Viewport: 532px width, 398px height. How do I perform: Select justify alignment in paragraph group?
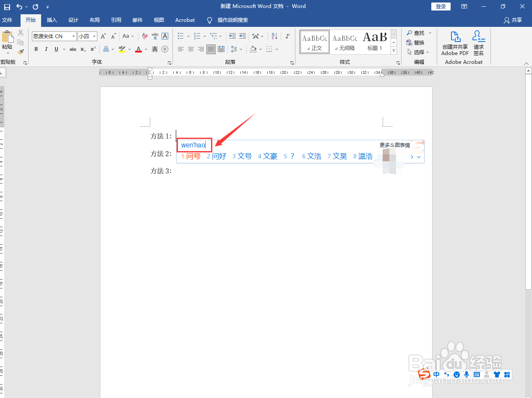pyautogui.click(x=211, y=49)
